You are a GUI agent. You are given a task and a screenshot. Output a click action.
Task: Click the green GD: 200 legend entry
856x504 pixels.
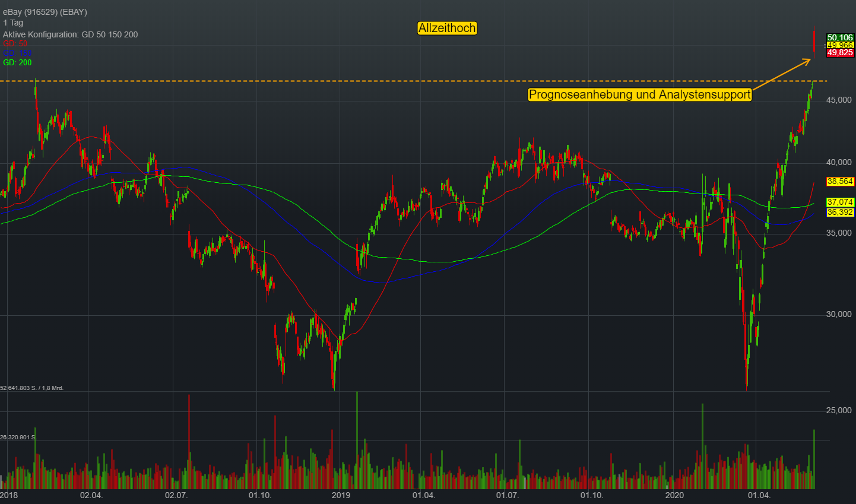pos(17,63)
